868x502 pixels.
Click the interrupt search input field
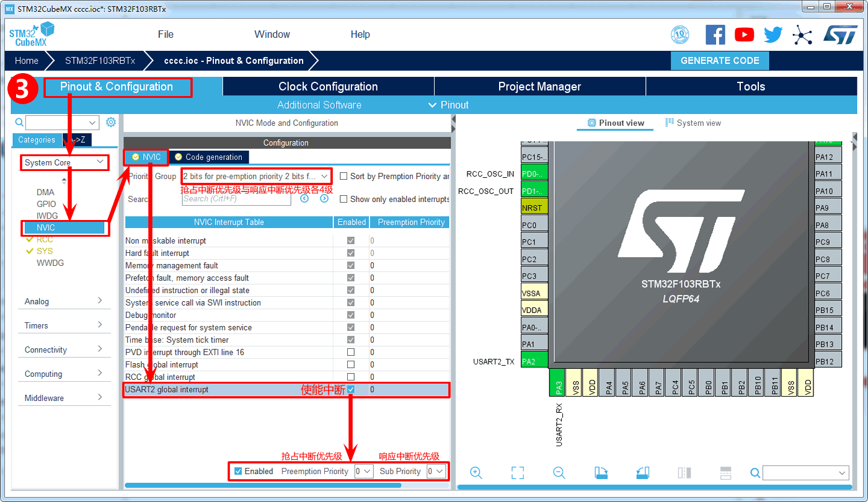(x=236, y=199)
